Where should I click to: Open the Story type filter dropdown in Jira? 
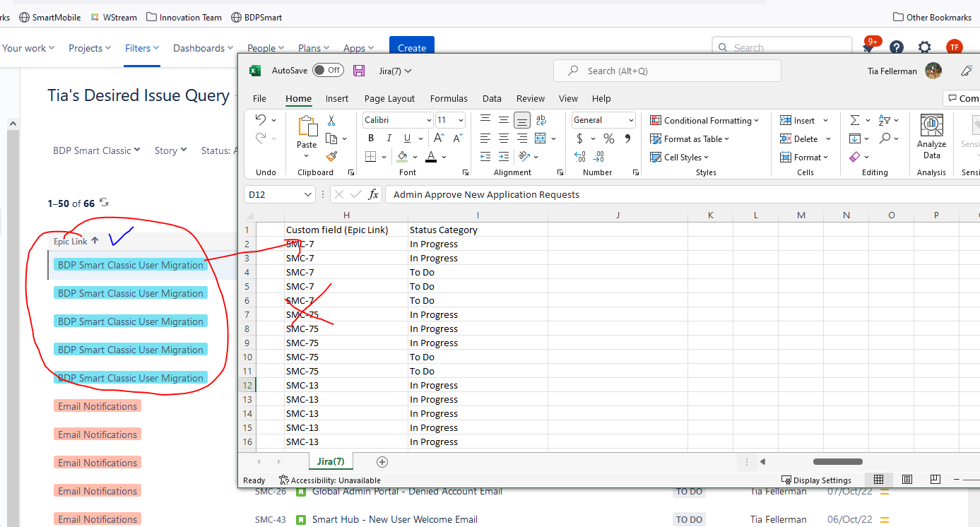coord(170,150)
